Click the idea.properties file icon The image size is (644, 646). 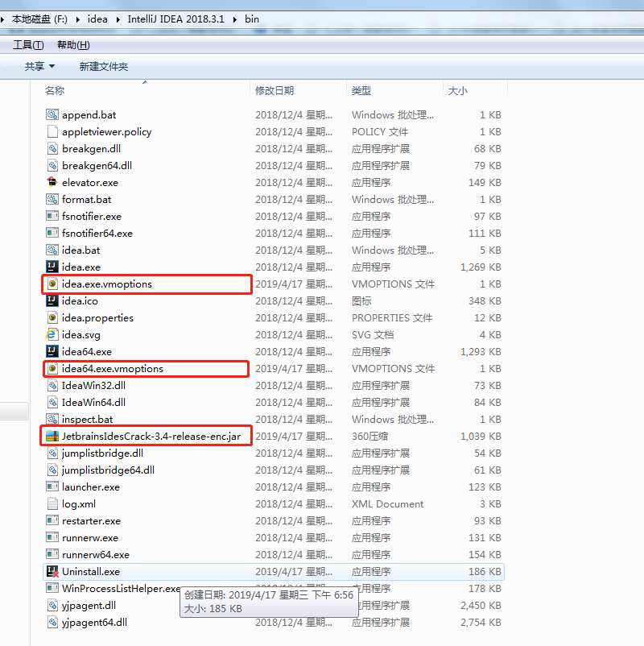[52, 317]
